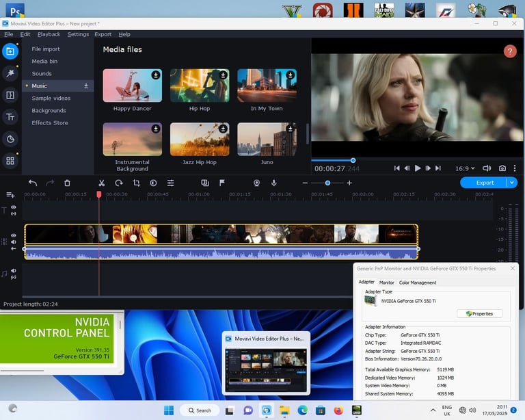Open Clip properties sliders icon
The height and width of the screenshot is (420, 525).
point(170,183)
